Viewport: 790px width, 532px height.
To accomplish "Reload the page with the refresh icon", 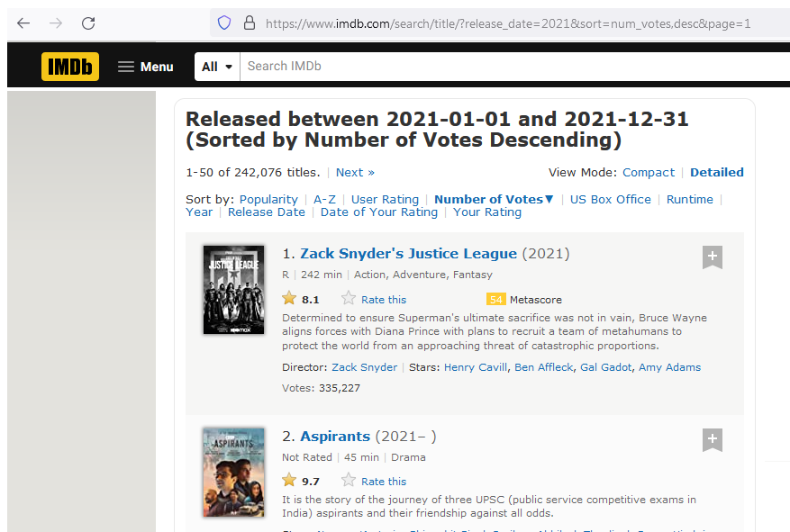I will tap(88, 23).
